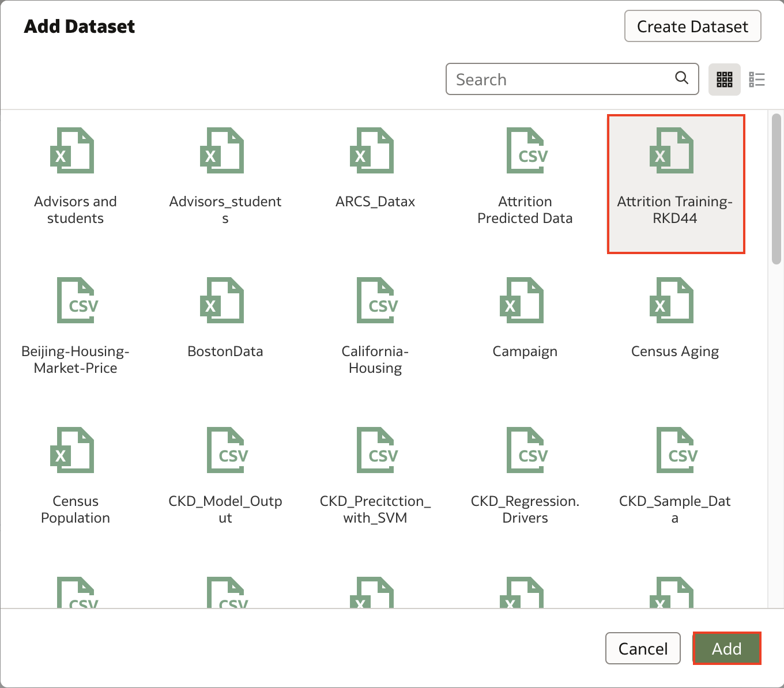The image size is (784, 688).
Task: Switch to list view
Action: 756,80
